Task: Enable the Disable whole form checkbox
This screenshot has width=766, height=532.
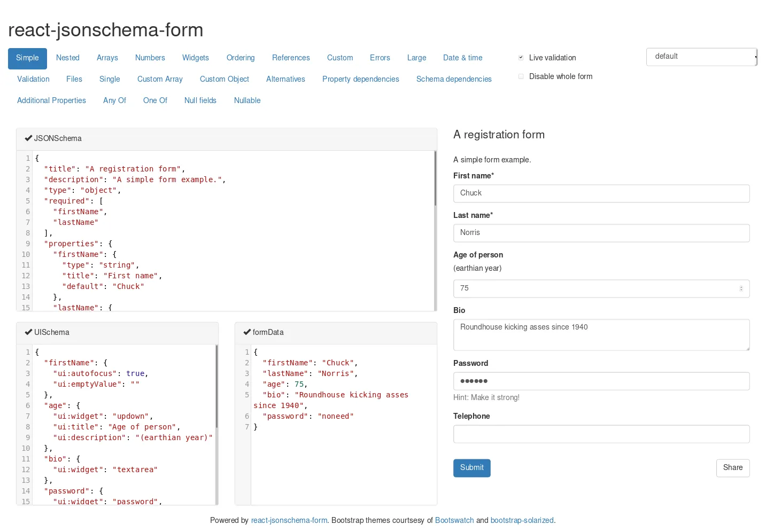Action: coord(521,76)
